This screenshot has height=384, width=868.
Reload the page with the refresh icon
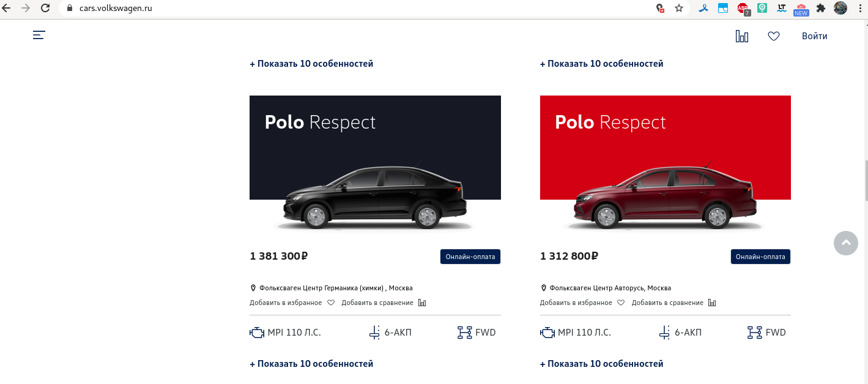pos(45,9)
